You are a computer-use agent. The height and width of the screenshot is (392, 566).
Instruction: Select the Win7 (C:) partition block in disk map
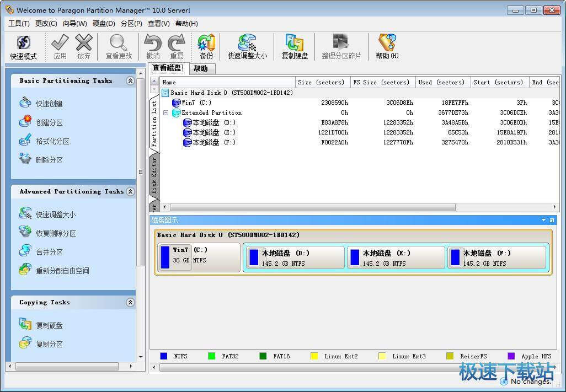199,257
